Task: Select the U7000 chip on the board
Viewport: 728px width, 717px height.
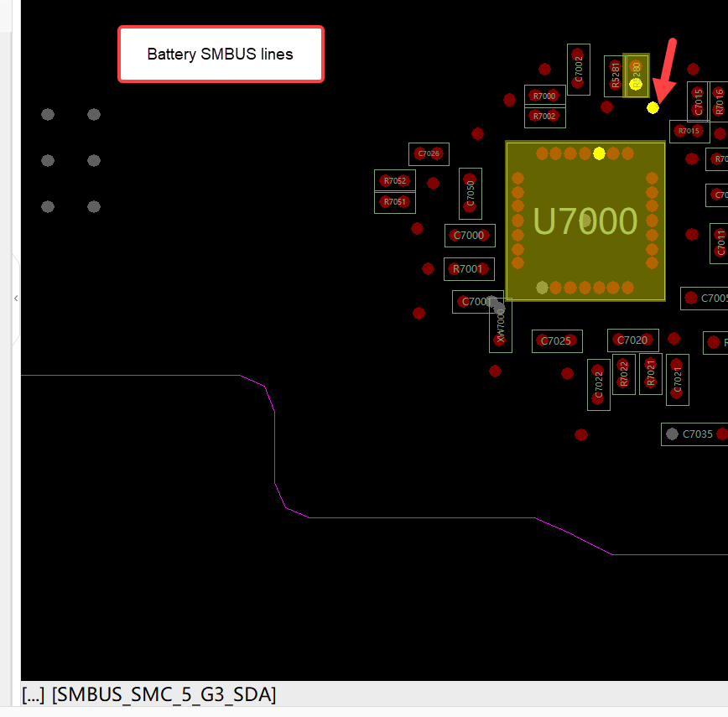Action: click(585, 221)
